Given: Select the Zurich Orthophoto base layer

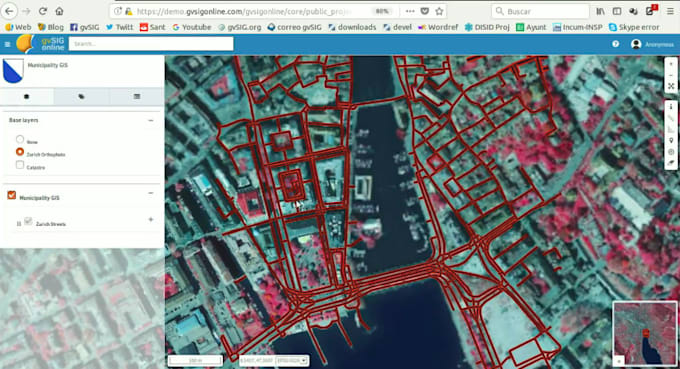Looking at the screenshot, I should tap(20, 152).
